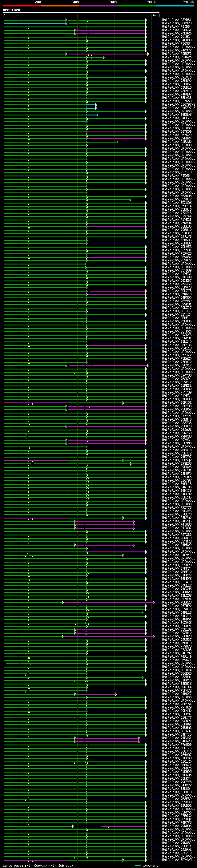Click hit label UniRef100_A0DGR6
Screen dimensions: 197x868
pyautogui.click(x=176, y=33)
